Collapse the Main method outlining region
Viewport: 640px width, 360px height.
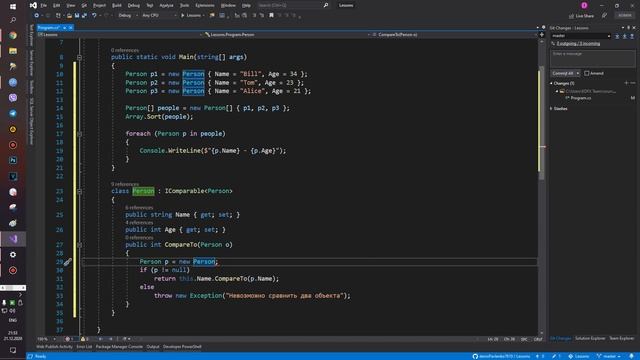coord(80,58)
